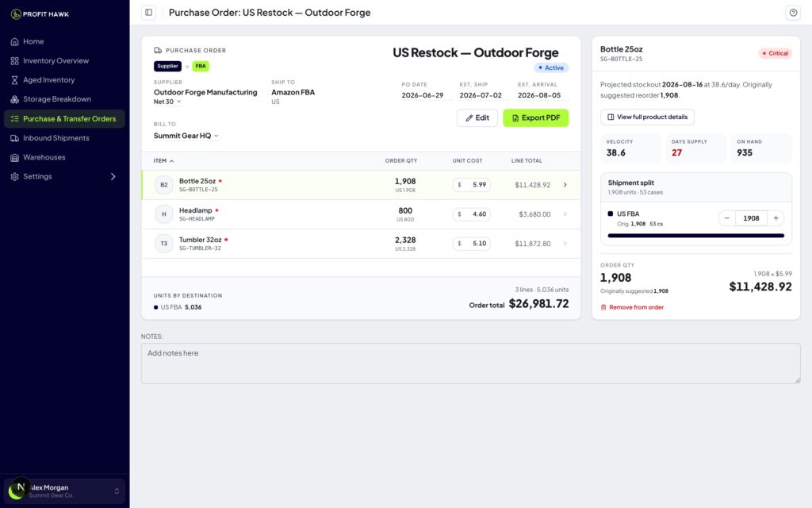
Task: Click the Aged Inventory hourglass icon
Action: [14, 80]
